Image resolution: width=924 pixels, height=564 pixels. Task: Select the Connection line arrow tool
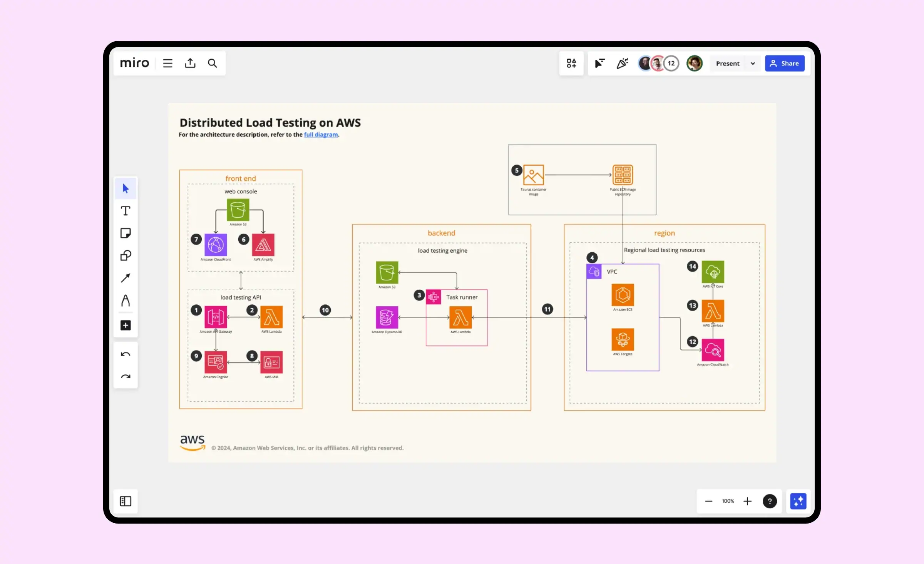(126, 278)
